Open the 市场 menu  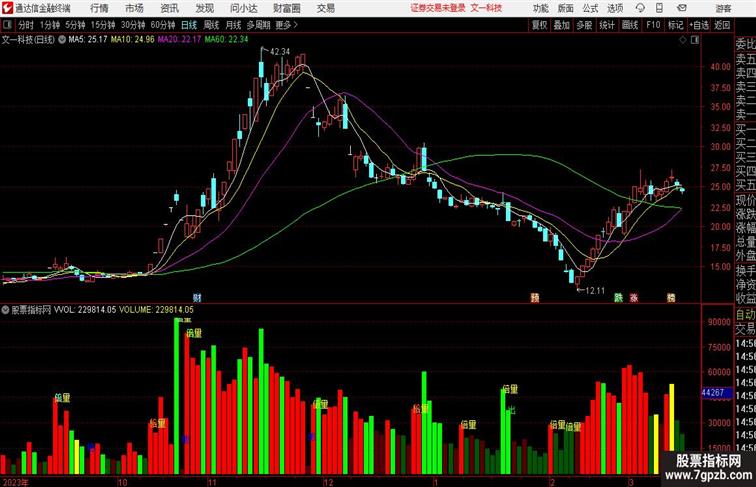coord(134,8)
